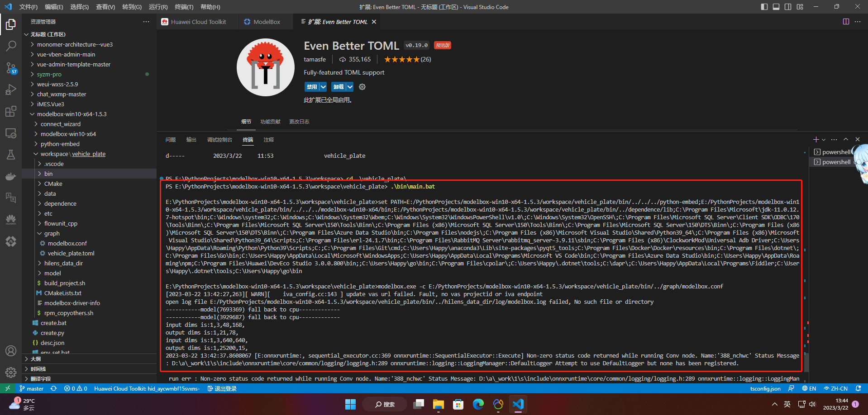Open the Accounts menu icon
Viewport: 868px width, 415px height.
(11, 351)
